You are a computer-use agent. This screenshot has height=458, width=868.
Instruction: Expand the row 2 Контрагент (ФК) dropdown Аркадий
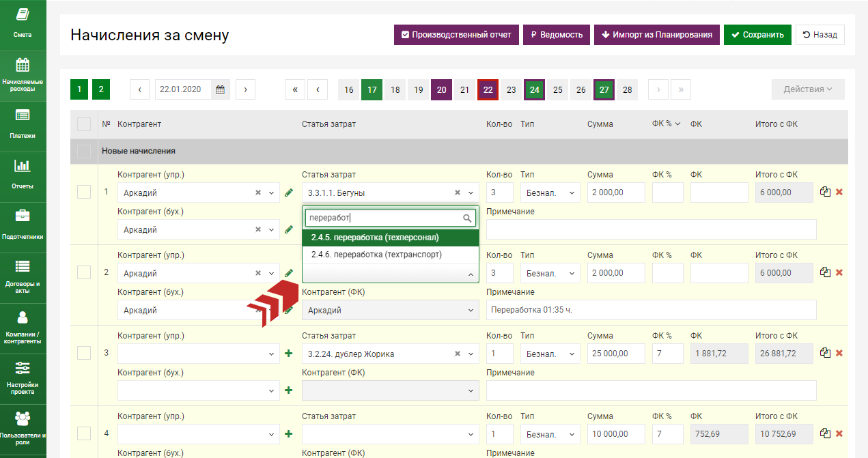[391, 311]
